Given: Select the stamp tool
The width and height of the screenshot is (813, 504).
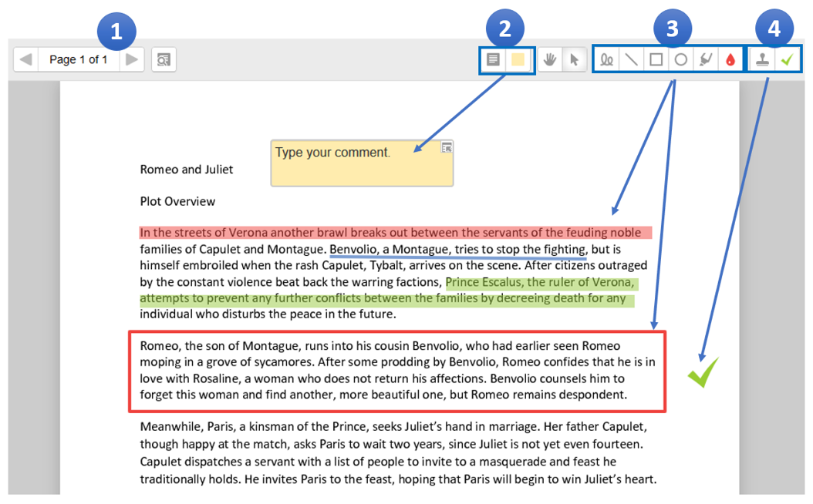Looking at the screenshot, I should coord(762,59).
